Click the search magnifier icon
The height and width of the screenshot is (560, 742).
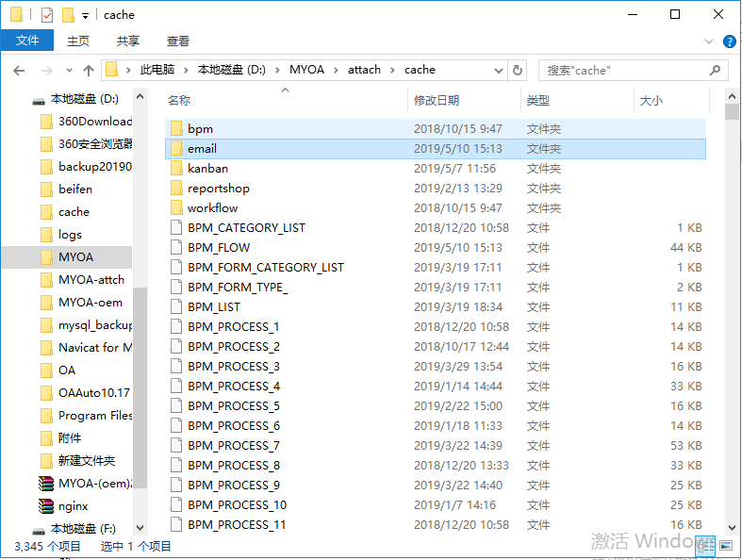716,70
